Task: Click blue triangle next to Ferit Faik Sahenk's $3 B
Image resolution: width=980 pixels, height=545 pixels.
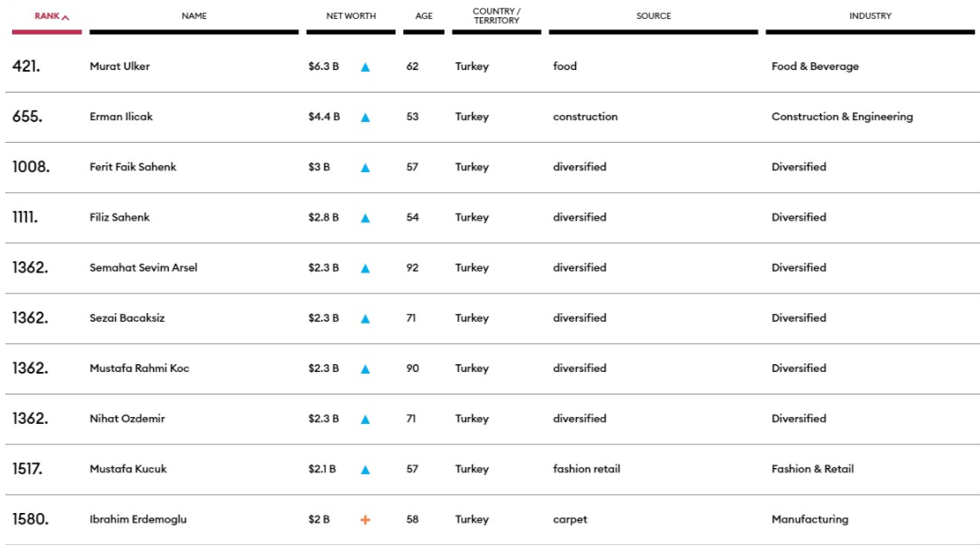Action: point(365,168)
